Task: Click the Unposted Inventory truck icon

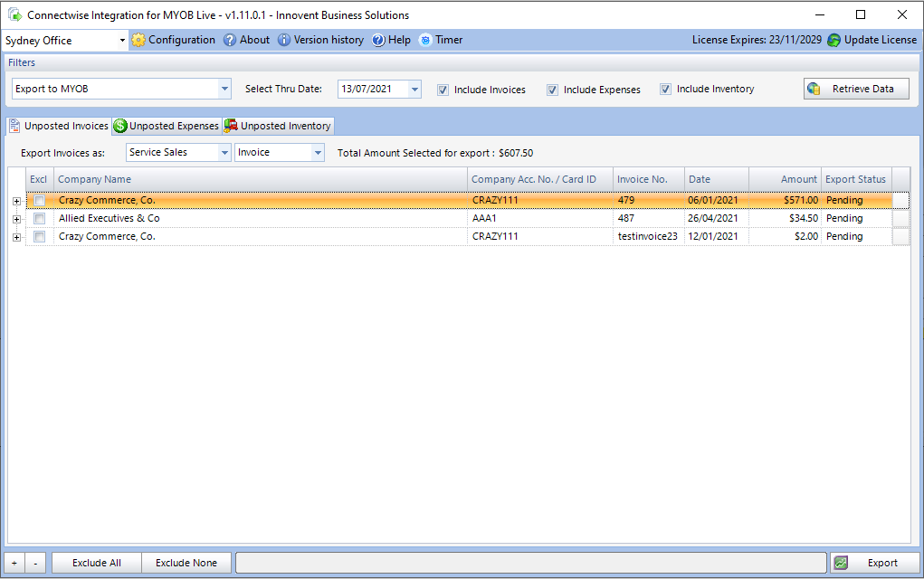Action: 231,126
